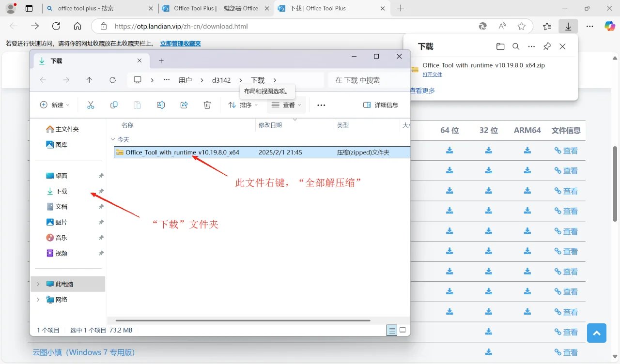The width and height of the screenshot is (620, 364).
Task: Search within downloads using the magnifier icon
Action: pyautogui.click(x=516, y=46)
